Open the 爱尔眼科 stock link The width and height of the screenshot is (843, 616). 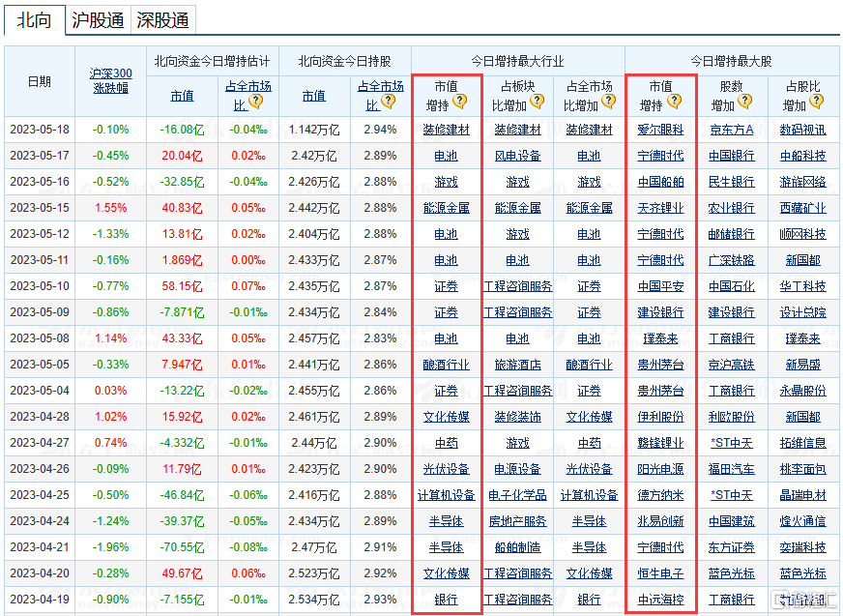point(660,130)
